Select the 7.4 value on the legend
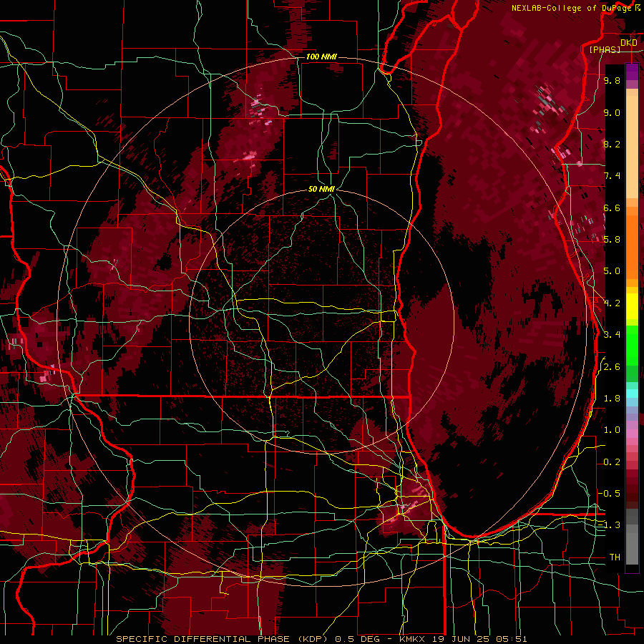Screen dimensions: 644x644 pyautogui.click(x=612, y=176)
